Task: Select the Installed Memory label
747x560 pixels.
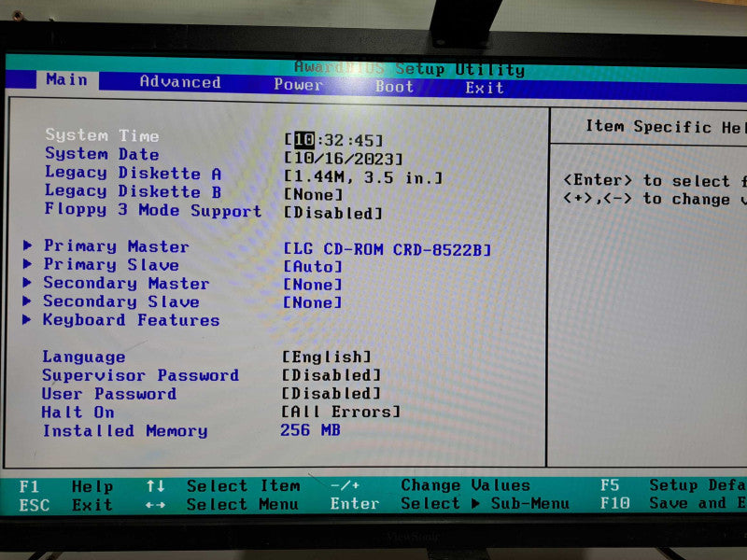Action: click(x=125, y=430)
